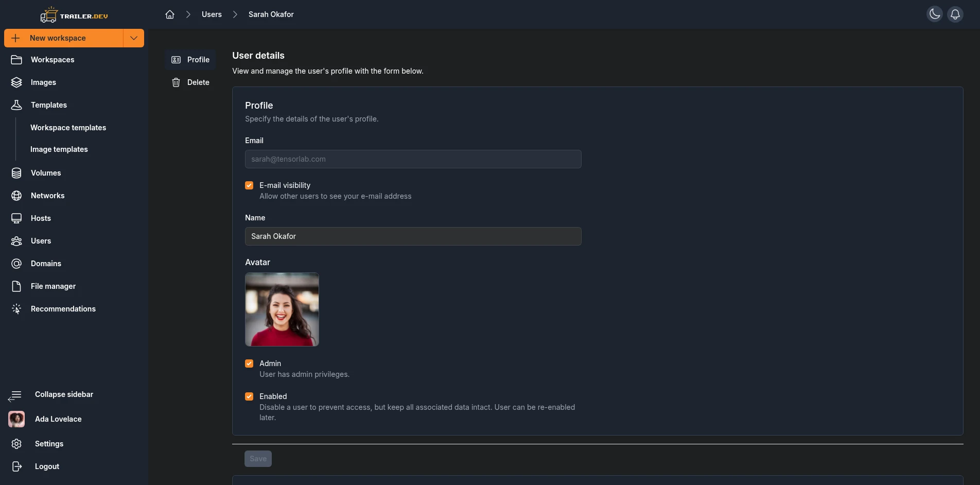Toggle the Admin checkbox
The image size is (980, 485).
pos(249,363)
